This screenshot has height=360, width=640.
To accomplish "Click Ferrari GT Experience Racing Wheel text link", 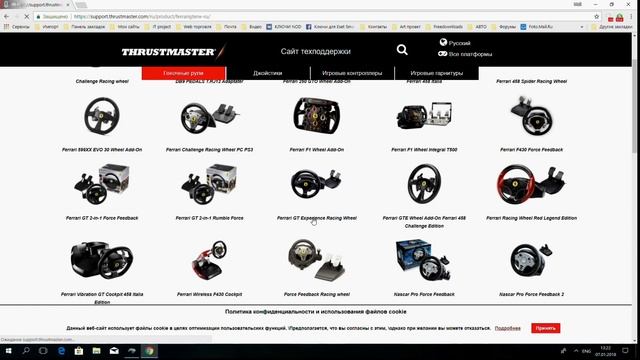I will click(317, 218).
